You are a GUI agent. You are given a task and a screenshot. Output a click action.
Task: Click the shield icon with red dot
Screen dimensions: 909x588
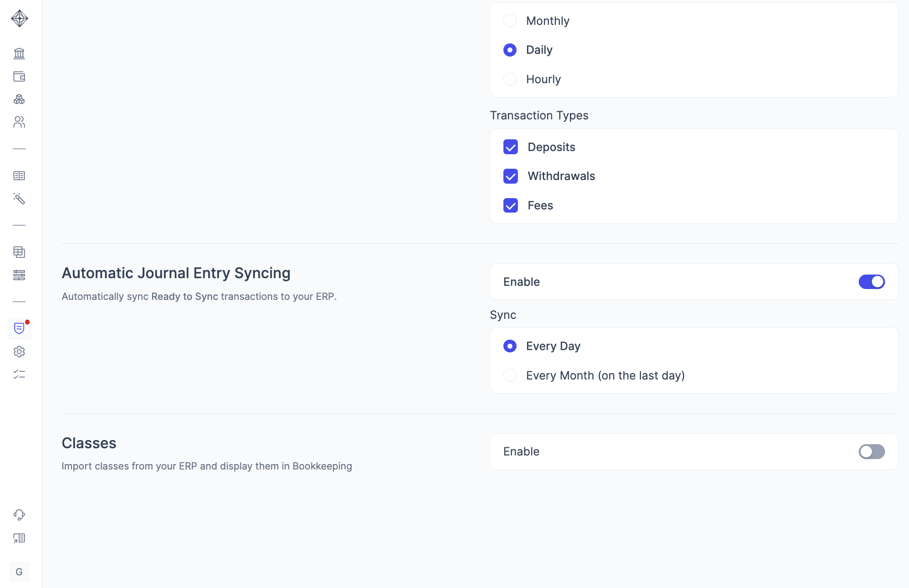pyautogui.click(x=19, y=328)
